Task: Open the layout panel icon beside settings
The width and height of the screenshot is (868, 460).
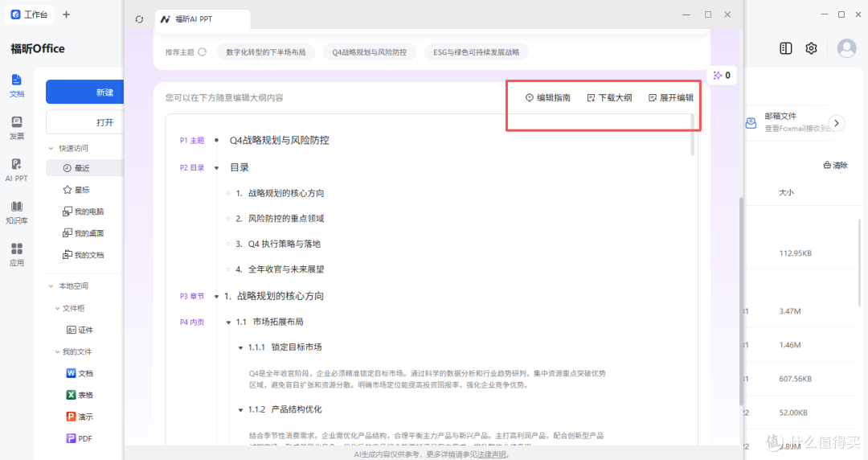Action: click(785, 48)
